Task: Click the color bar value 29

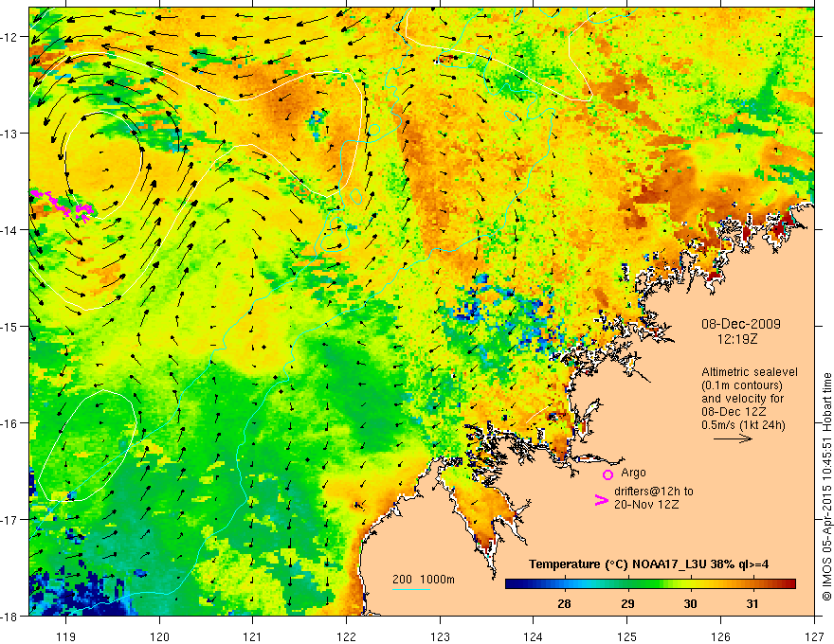Action: (x=627, y=603)
